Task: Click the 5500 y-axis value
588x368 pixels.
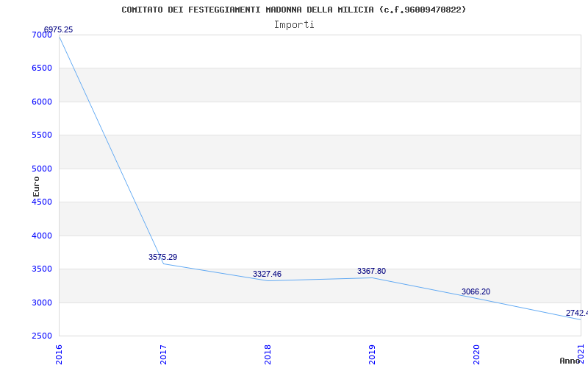Action: [42, 135]
